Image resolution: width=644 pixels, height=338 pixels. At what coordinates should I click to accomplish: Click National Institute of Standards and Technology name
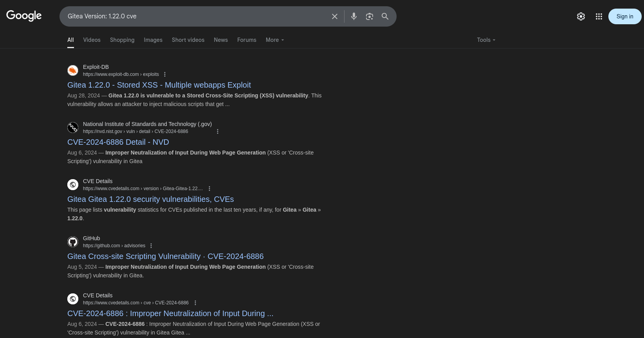tap(147, 124)
